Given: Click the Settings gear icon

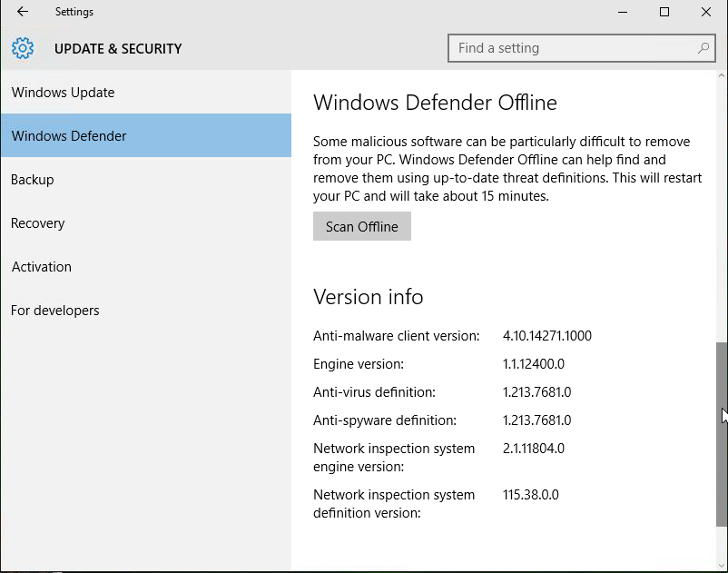Looking at the screenshot, I should coord(22,47).
